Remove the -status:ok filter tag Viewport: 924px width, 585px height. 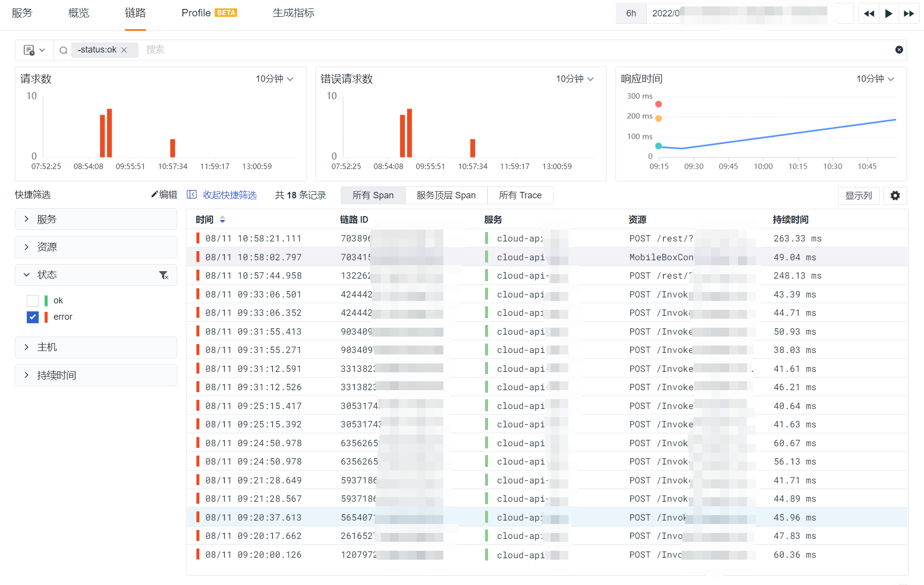(124, 50)
